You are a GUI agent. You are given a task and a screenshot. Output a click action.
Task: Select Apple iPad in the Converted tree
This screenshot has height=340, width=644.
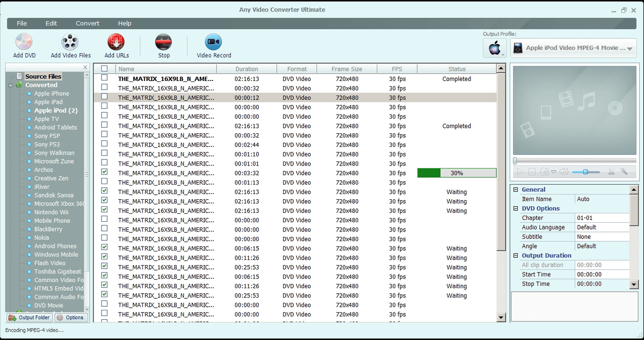tap(48, 102)
